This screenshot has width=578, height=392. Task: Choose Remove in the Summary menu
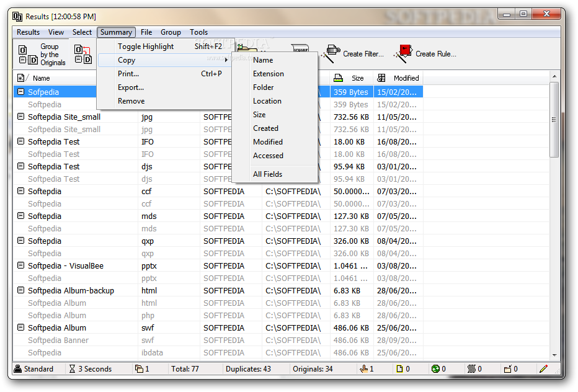click(x=165, y=101)
